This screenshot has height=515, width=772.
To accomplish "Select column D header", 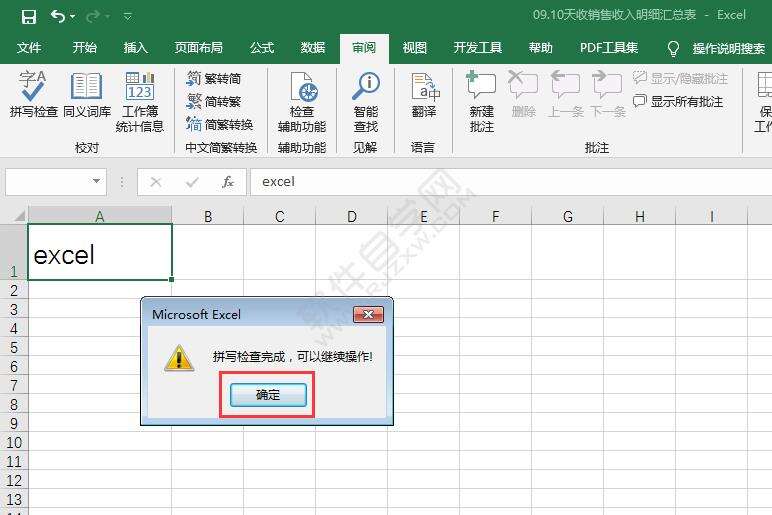I will [x=352, y=217].
